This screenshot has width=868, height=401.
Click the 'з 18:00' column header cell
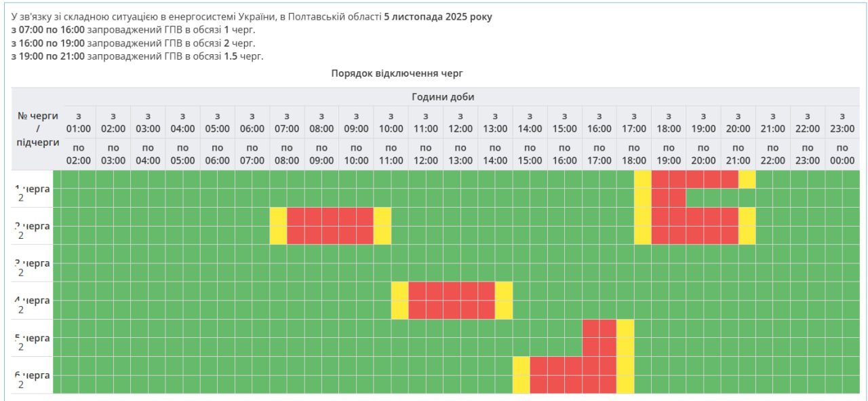tap(669, 122)
